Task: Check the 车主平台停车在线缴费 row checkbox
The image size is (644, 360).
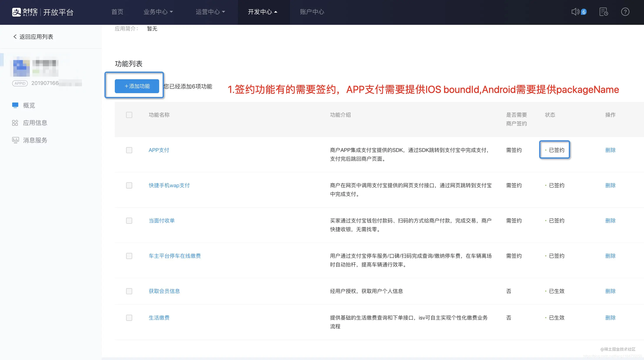Action: point(129,256)
